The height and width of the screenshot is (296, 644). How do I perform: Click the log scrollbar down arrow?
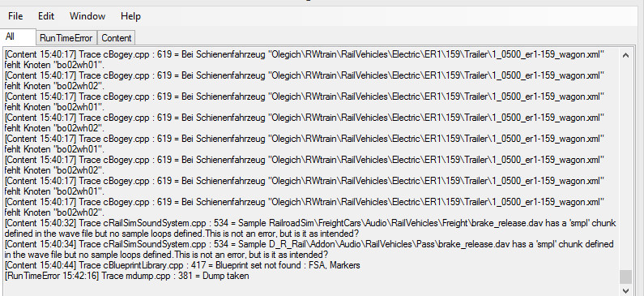tap(625, 290)
